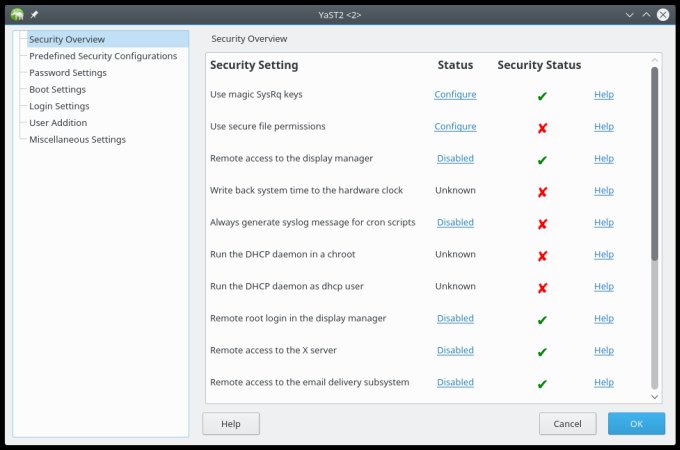Image resolution: width=680 pixels, height=450 pixels.
Task: Click Disabled for remote root login
Action: [455, 318]
